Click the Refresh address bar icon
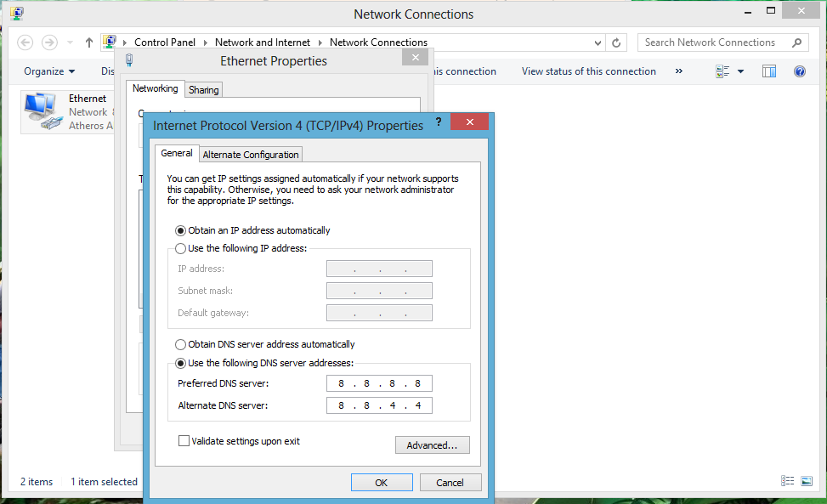Screen dimensions: 827x504 pyautogui.click(x=617, y=42)
